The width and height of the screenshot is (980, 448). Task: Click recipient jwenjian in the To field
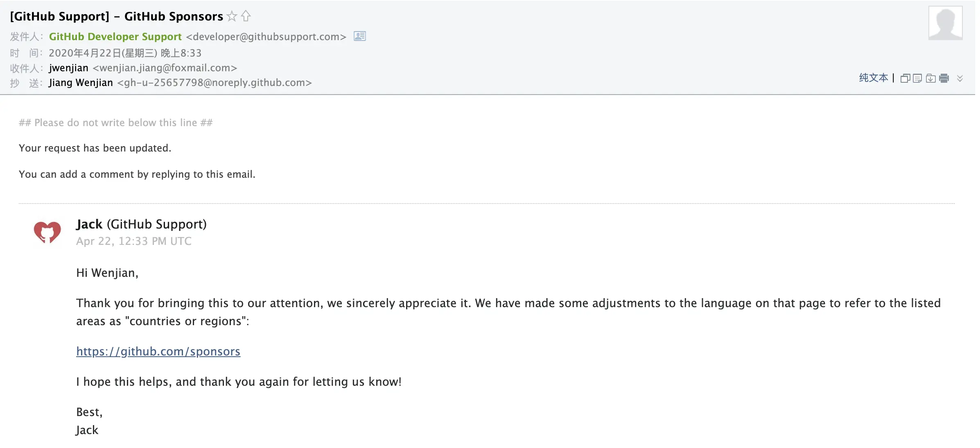(68, 68)
